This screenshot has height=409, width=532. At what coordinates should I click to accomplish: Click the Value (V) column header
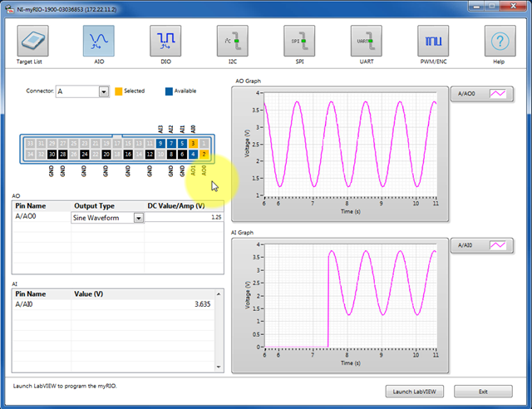[x=142, y=294]
